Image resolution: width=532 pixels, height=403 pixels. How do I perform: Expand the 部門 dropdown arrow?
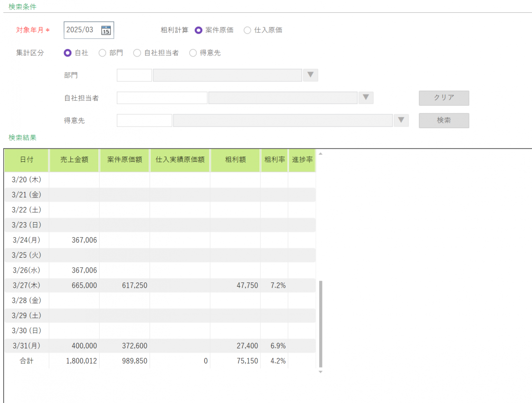click(310, 75)
